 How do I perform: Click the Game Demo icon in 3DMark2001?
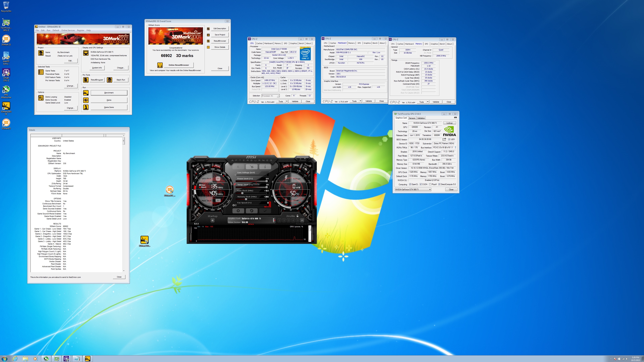[86, 107]
